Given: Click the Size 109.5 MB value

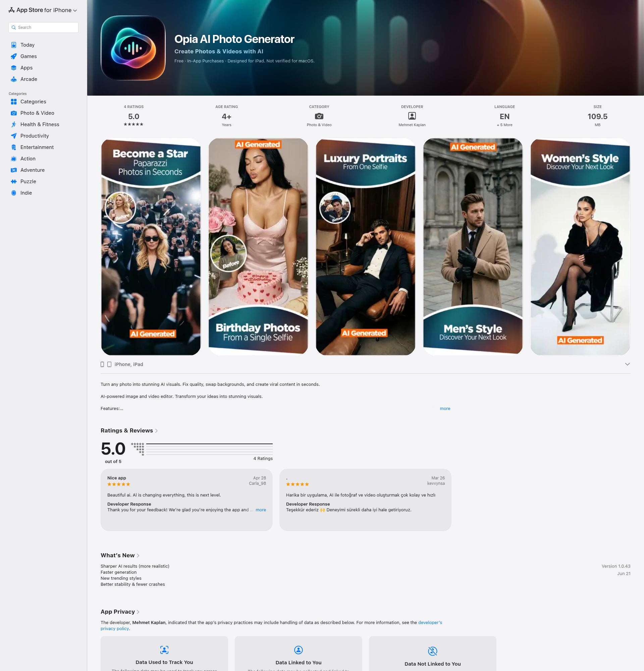Looking at the screenshot, I should click(597, 116).
